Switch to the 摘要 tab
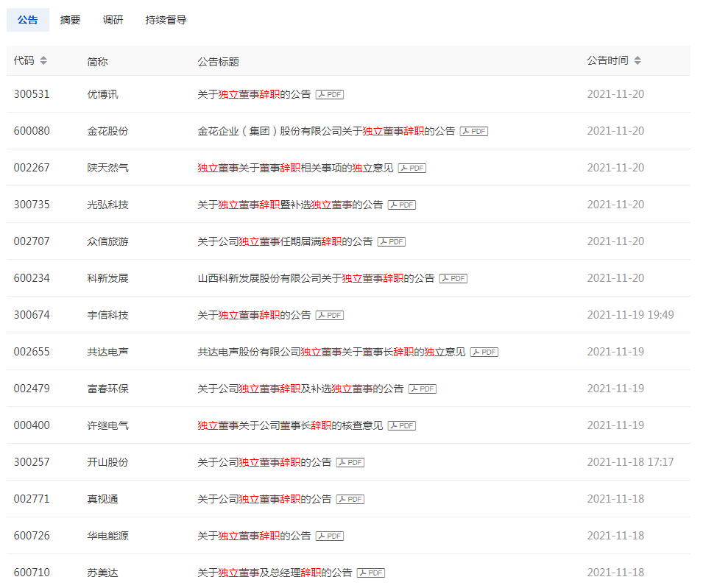 pos(71,20)
